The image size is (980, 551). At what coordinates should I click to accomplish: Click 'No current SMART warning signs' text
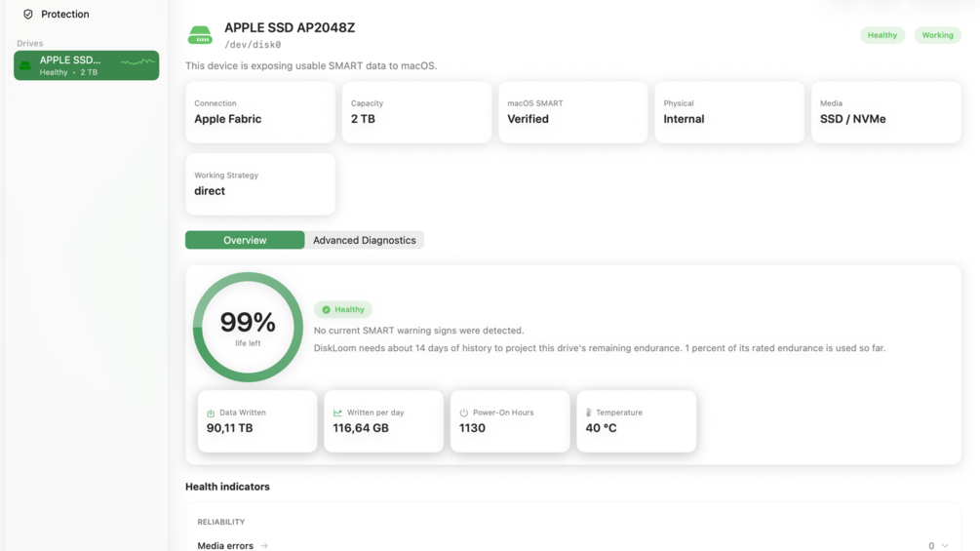coord(418,331)
